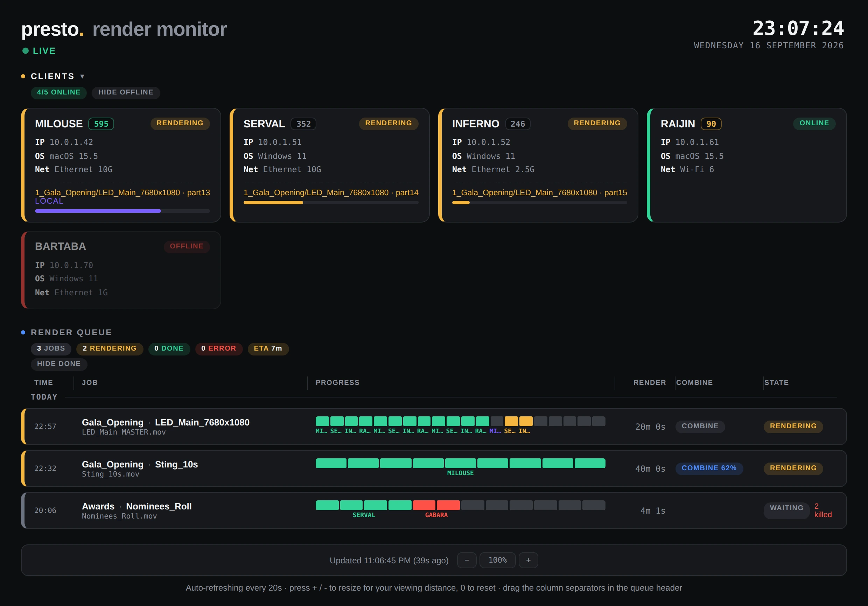This screenshot has width=868, height=606.
Task: Click the RENDER QUEUE section heading
Action: click(71, 332)
